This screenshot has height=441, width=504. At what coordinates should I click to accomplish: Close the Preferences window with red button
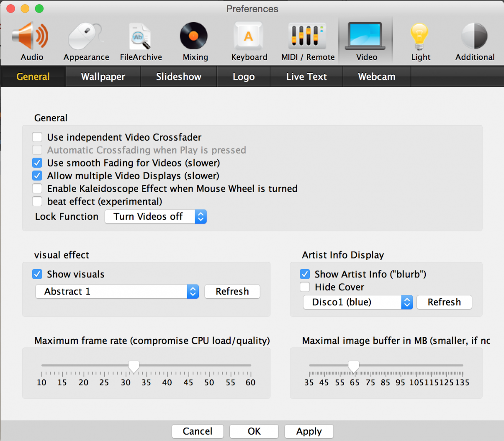pos(11,8)
